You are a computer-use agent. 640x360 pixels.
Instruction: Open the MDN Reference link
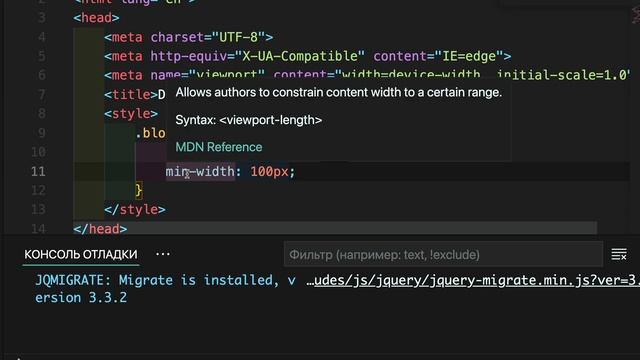click(x=219, y=147)
